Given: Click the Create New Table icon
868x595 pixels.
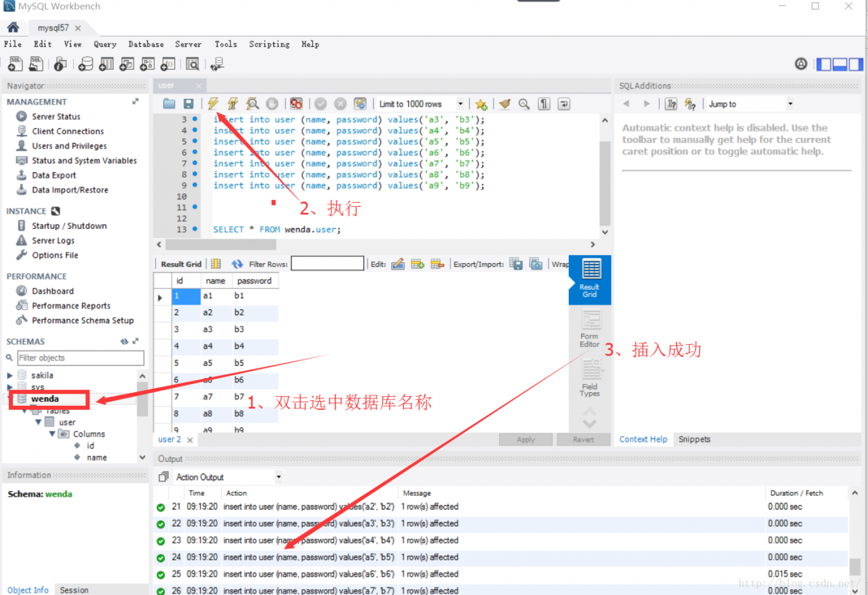Looking at the screenshot, I should point(106,63).
